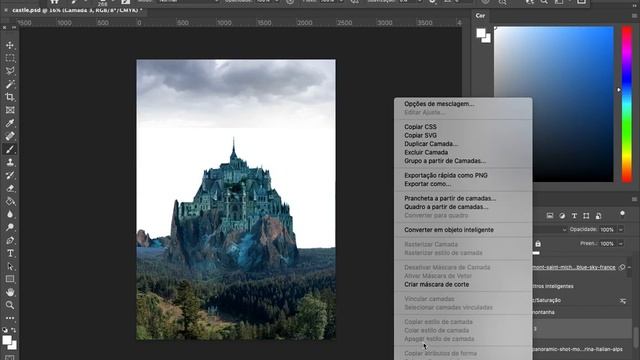The image size is (640, 360).
Task: Open the Opacidade slider dropdown arrow
Action: coord(621,230)
